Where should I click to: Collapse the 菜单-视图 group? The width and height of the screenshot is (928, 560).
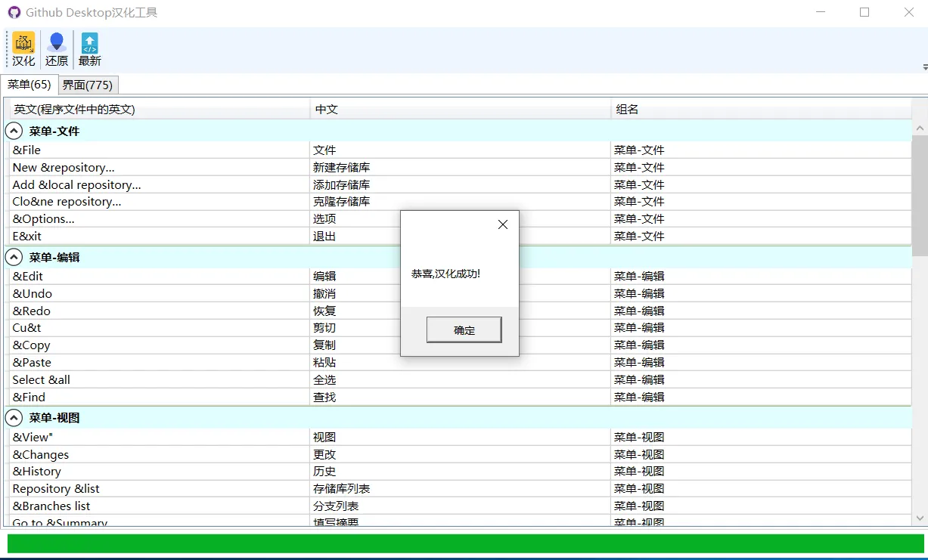point(14,418)
